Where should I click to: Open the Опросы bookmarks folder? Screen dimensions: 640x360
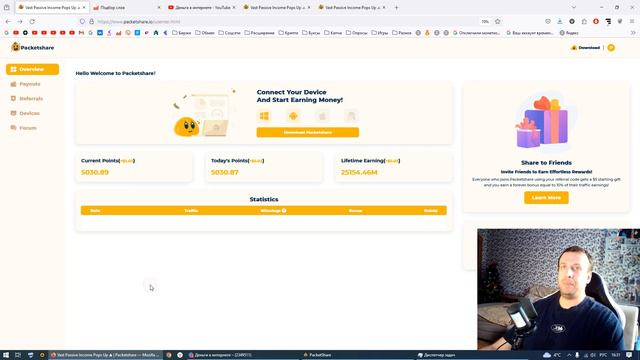point(357,33)
